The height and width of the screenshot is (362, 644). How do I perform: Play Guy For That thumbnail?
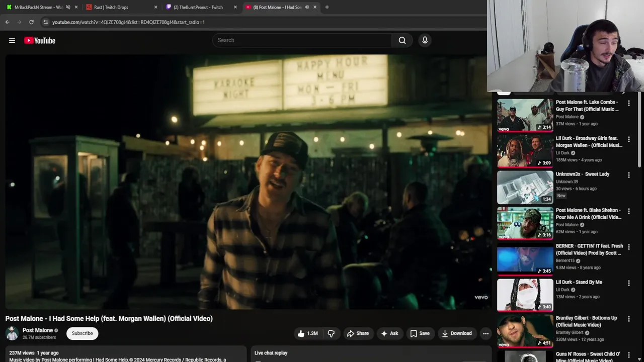[525, 115]
